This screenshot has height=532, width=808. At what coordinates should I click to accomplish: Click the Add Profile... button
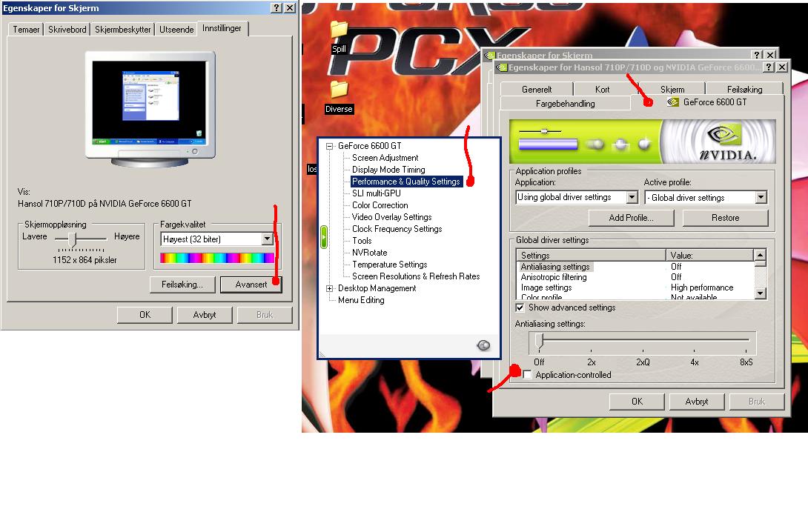pyautogui.click(x=632, y=218)
